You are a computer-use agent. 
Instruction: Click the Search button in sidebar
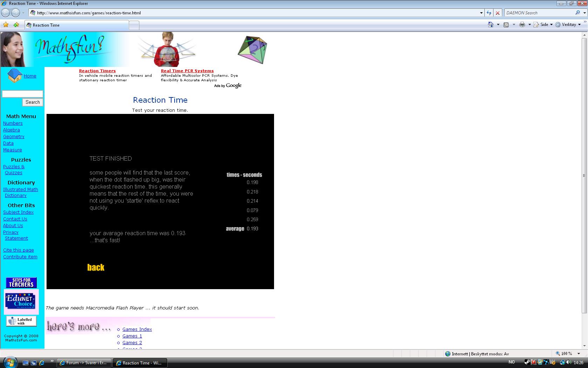(33, 102)
